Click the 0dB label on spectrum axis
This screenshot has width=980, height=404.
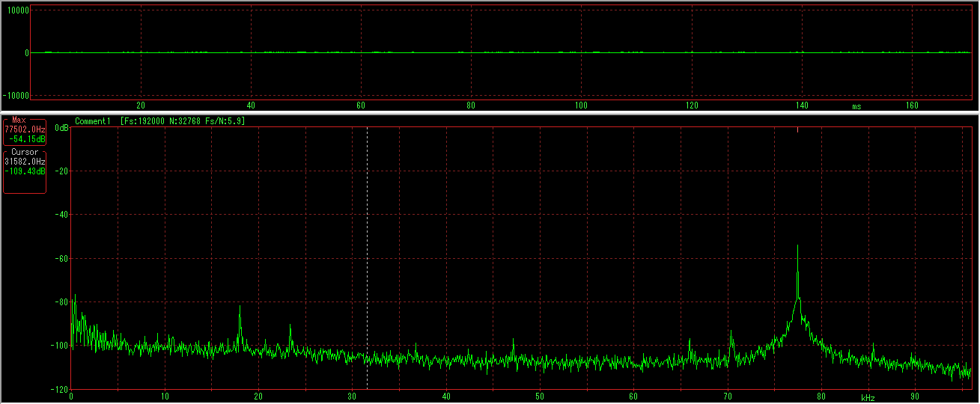(x=63, y=128)
